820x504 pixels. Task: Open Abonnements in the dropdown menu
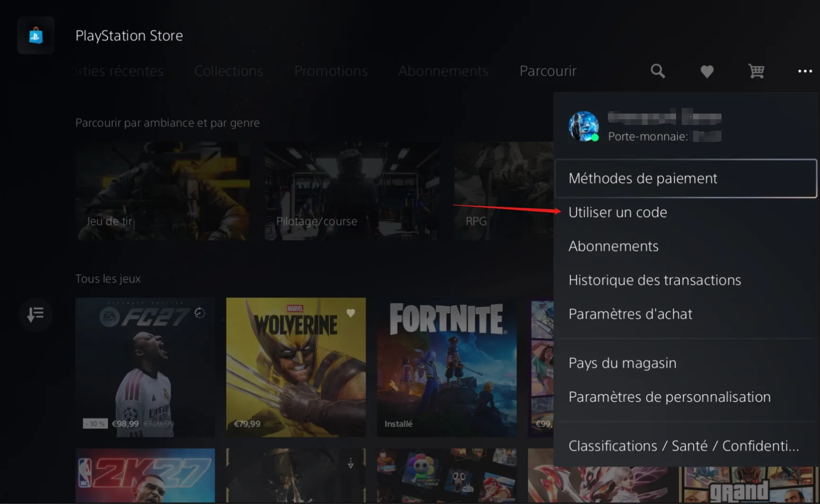point(686,247)
